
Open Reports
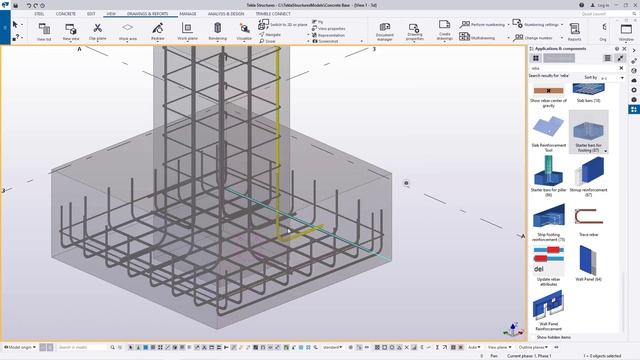(x=574, y=32)
